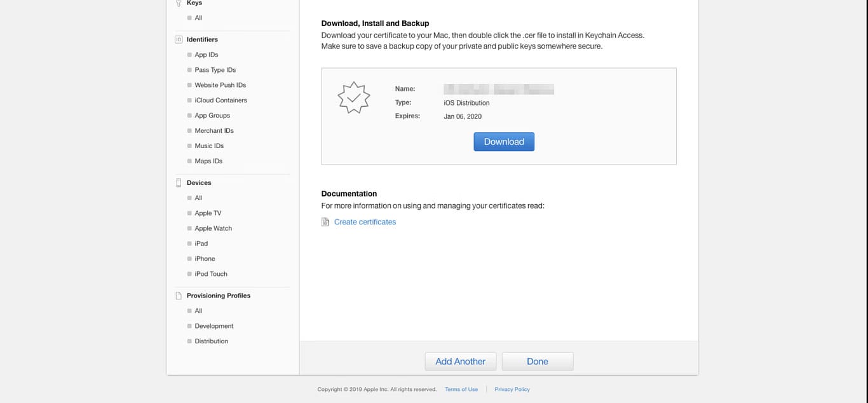This screenshot has width=868, height=403.
Task: Select iPhone under Devices
Action: coord(204,259)
